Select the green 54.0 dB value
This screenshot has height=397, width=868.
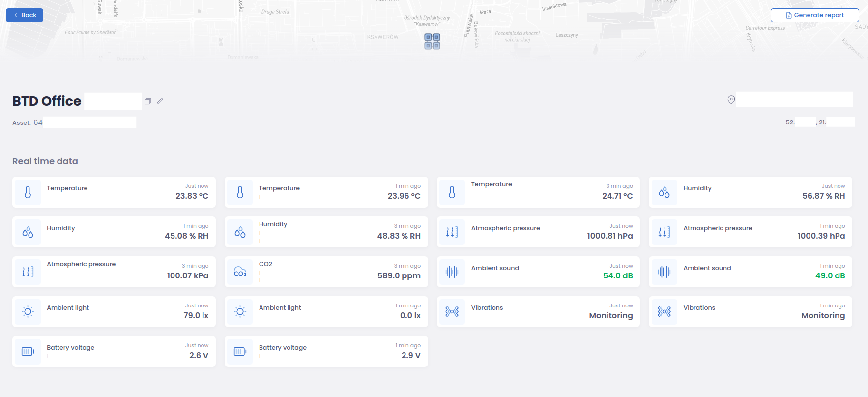(618, 275)
